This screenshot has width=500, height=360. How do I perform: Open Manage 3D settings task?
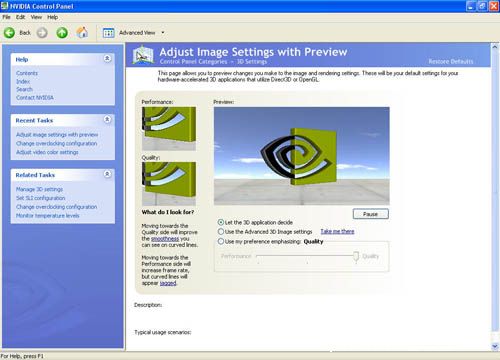(39, 189)
